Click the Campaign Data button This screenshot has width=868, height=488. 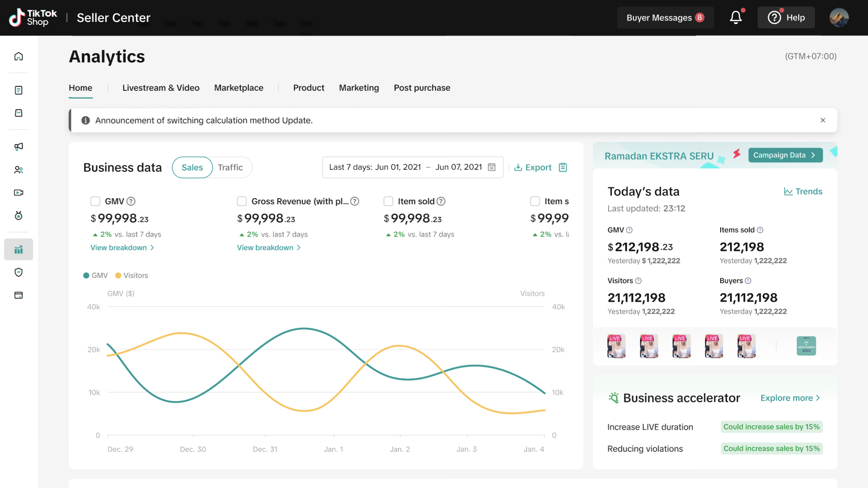785,155
